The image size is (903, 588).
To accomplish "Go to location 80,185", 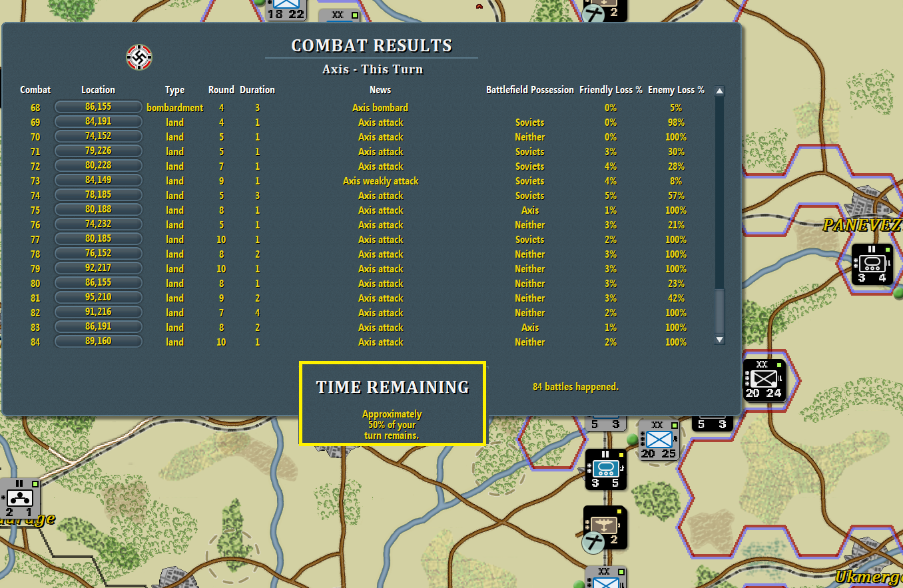I will click(x=98, y=239).
